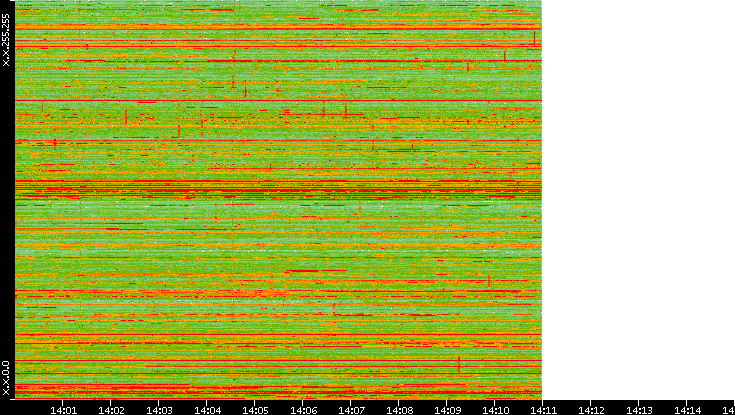
Task: Click the 14:13 time axis label
Action: [x=639, y=410]
